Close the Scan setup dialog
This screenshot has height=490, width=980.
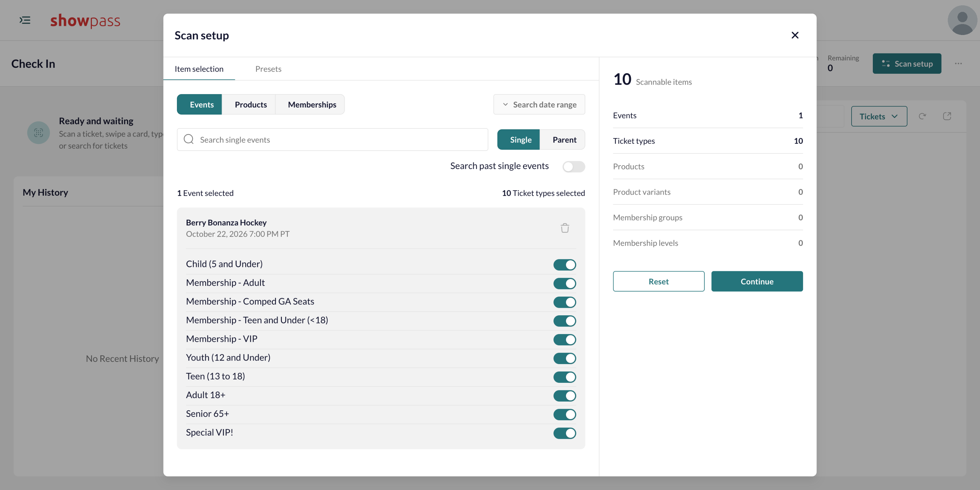pos(795,35)
